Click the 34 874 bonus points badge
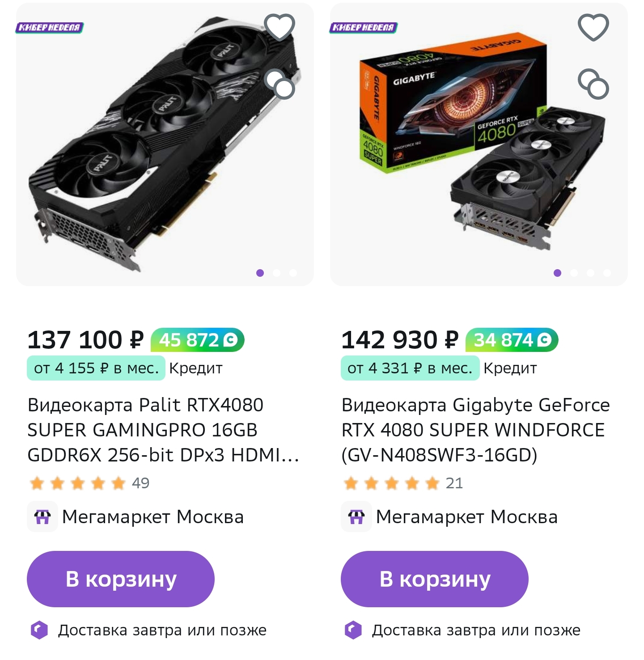 (512, 340)
